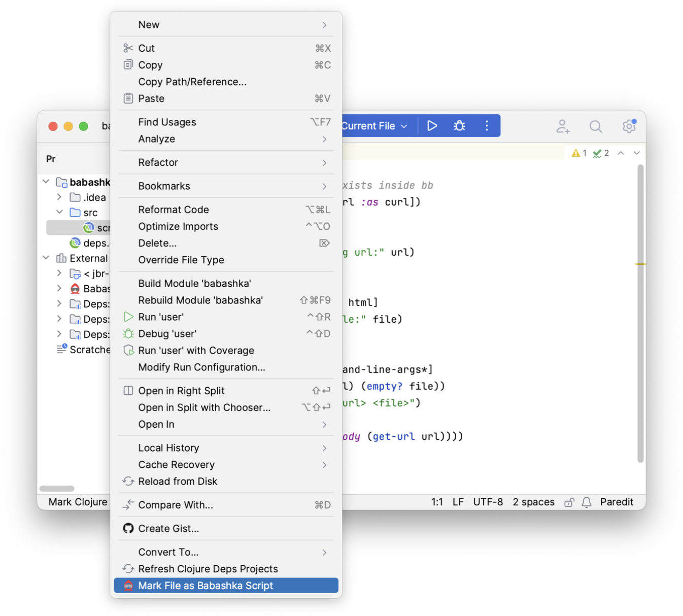This screenshot has width=683, height=616.
Task: Choose Delete... entry
Action: 226,243
